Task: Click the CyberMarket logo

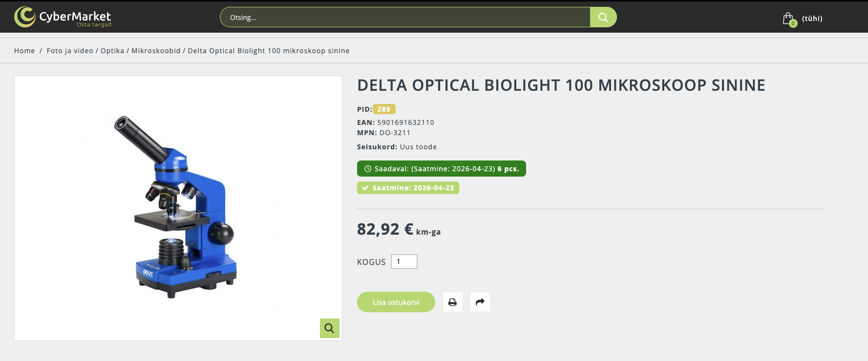Action: pos(63,17)
